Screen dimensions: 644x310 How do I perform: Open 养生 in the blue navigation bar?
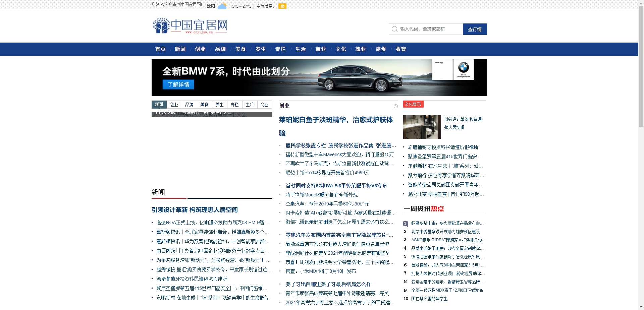[261, 49]
